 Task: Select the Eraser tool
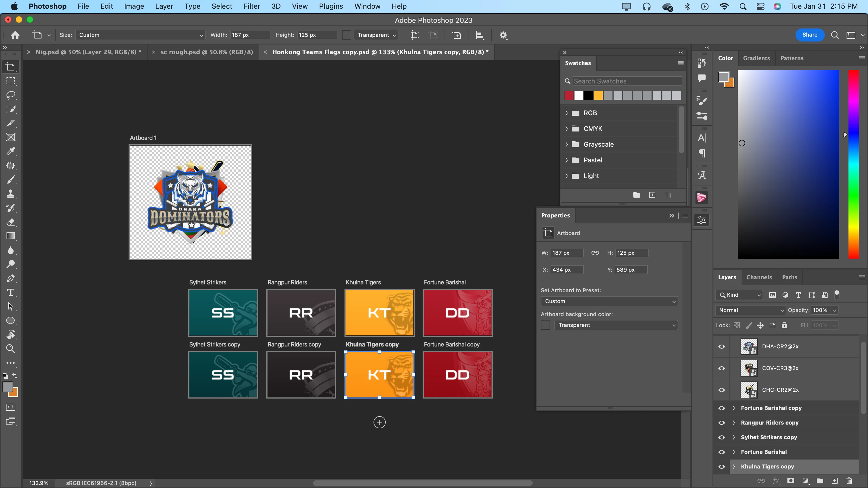tap(11, 222)
